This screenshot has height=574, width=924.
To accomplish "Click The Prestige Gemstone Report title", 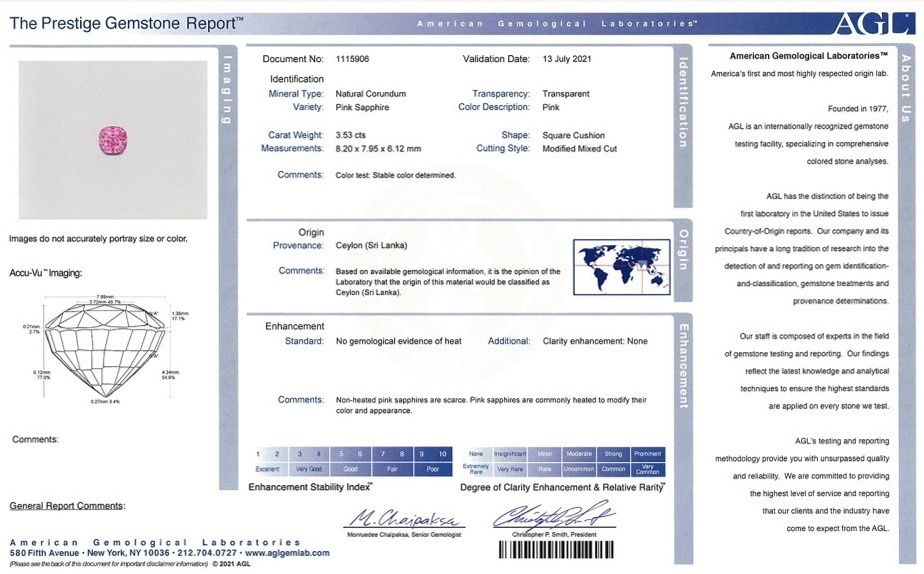I will 125,22.
